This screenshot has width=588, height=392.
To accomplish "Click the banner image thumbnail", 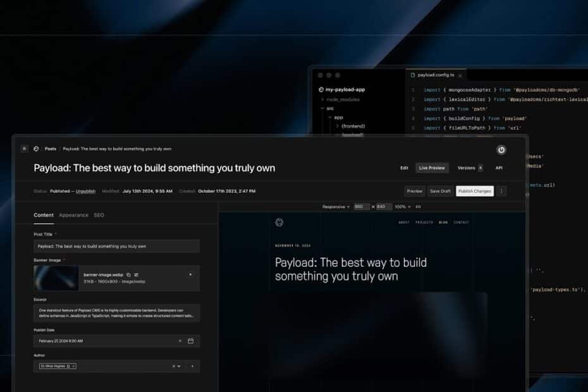I will 56,278.
